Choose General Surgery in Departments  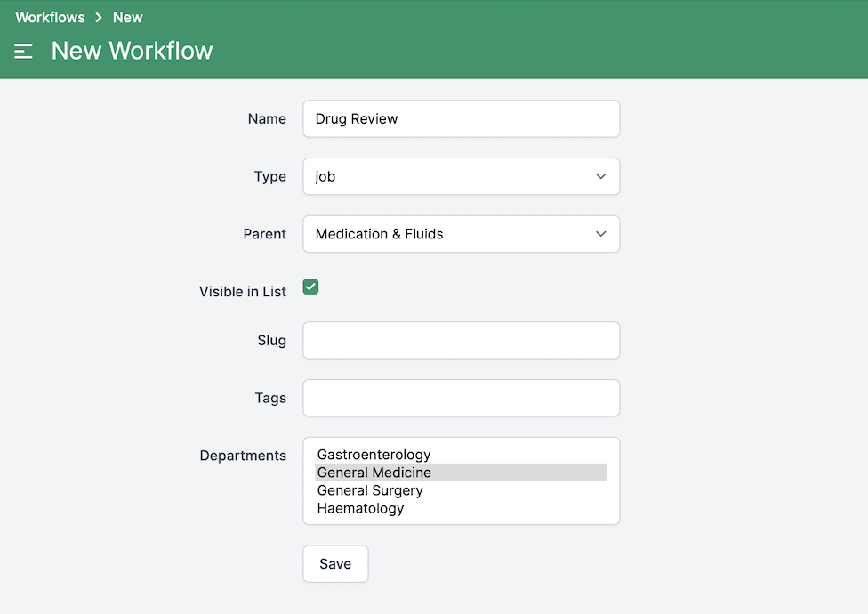(x=370, y=490)
